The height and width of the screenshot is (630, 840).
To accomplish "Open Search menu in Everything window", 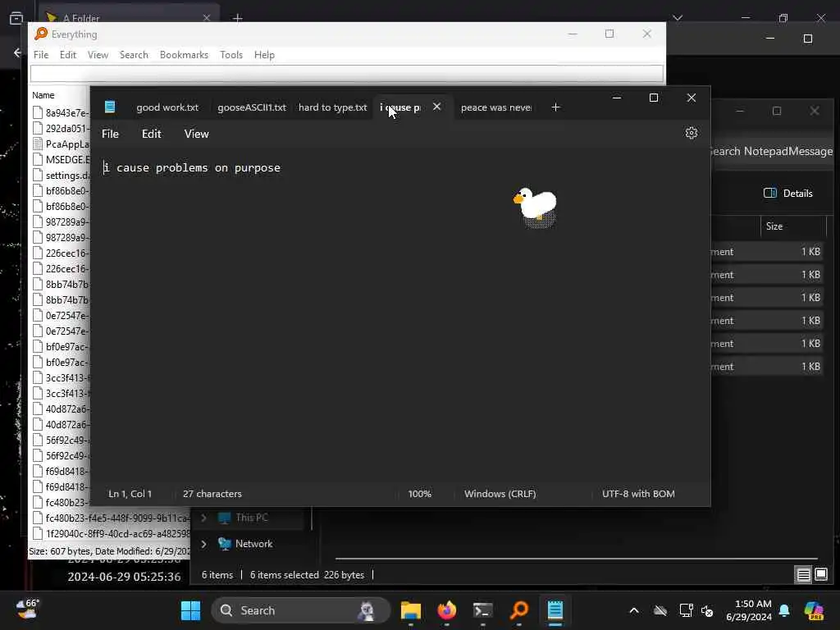I will [134, 55].
